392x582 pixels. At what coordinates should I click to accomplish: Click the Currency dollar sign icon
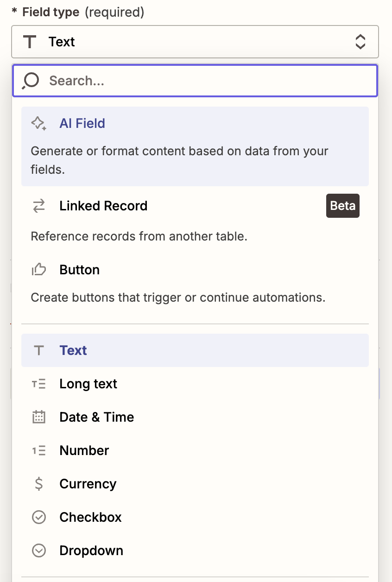click(39, 484)
